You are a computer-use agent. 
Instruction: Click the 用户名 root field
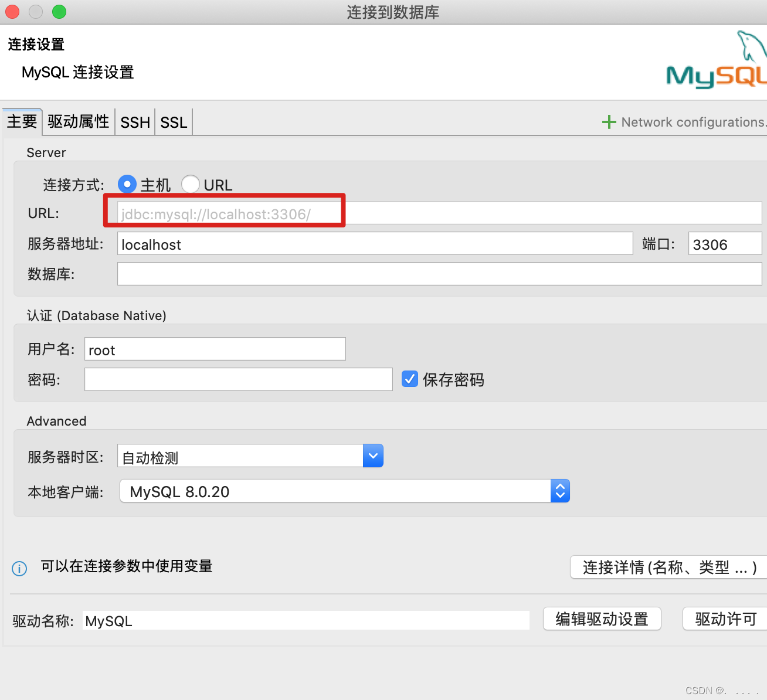pyautogui.click(x=215, y=349)
